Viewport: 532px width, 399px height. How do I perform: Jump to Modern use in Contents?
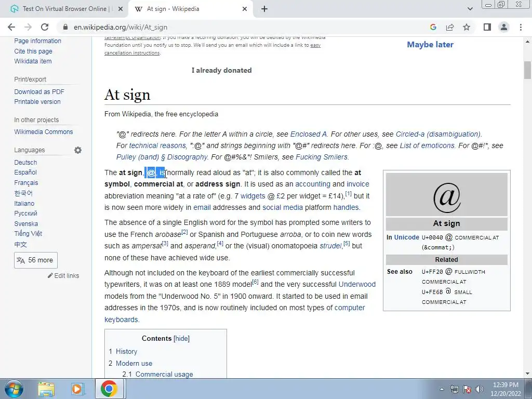(134, 363)
